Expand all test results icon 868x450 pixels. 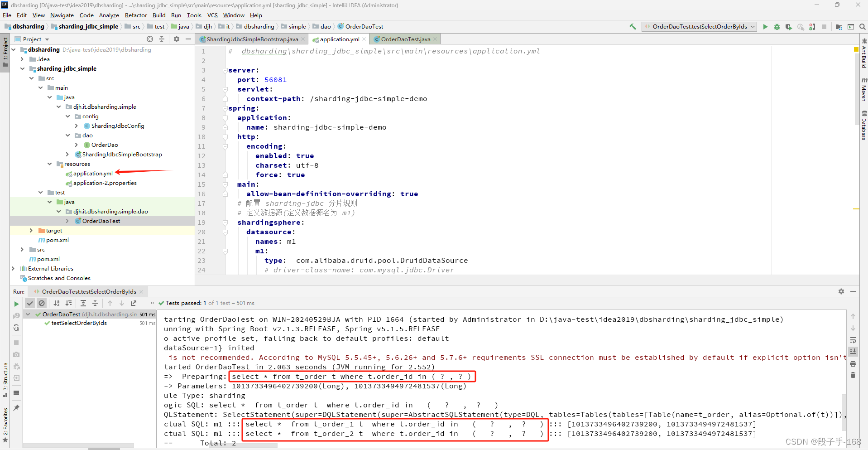[83, 303]
